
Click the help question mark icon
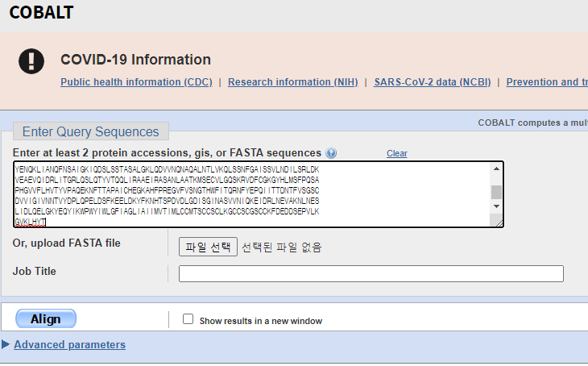click(331, 153)
